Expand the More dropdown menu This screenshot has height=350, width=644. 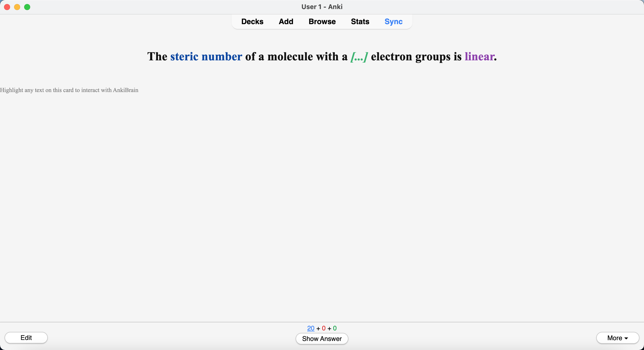click(x=617, y=338)
